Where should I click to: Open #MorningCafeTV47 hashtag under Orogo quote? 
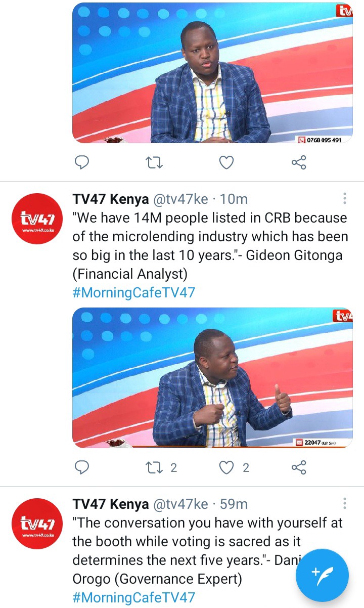pyautogui.click(x=134, y=597)
